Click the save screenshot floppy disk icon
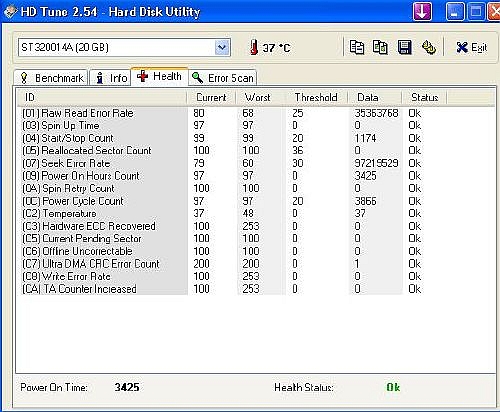The image size is (500, 412). 405,47
